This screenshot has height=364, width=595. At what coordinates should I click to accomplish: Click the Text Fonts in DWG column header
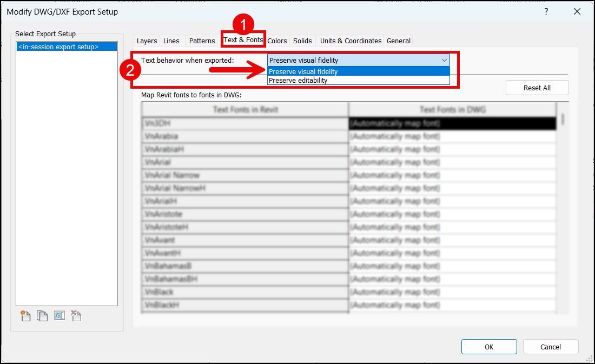(452, 110)
